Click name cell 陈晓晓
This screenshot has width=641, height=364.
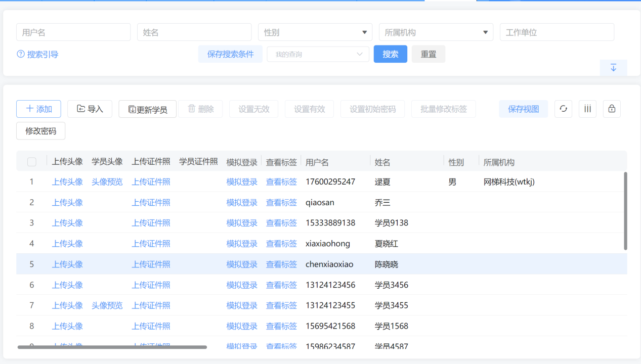click(x=387, y=264)
